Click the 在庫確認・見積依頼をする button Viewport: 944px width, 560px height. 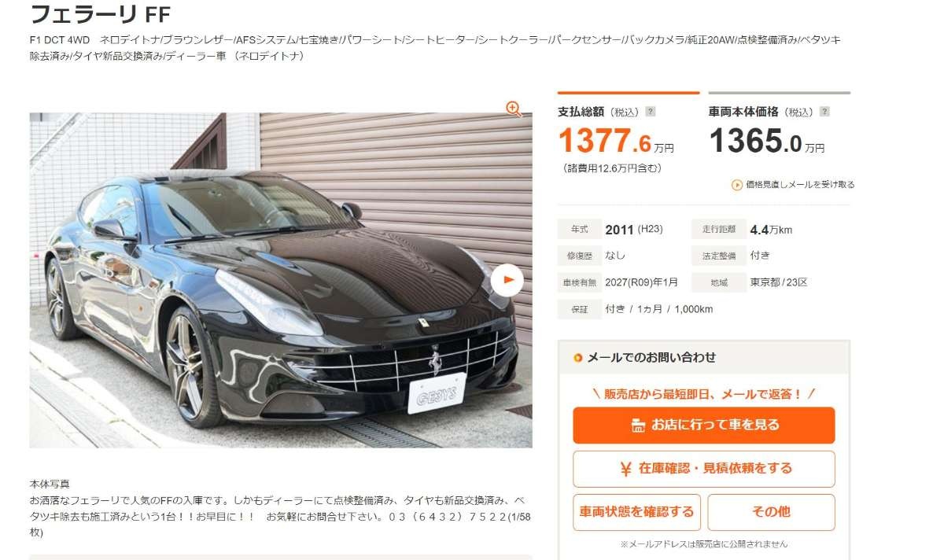(704, 469)
